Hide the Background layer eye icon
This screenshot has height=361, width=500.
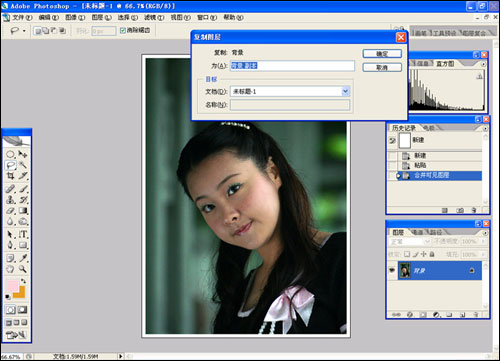[392, 270]
